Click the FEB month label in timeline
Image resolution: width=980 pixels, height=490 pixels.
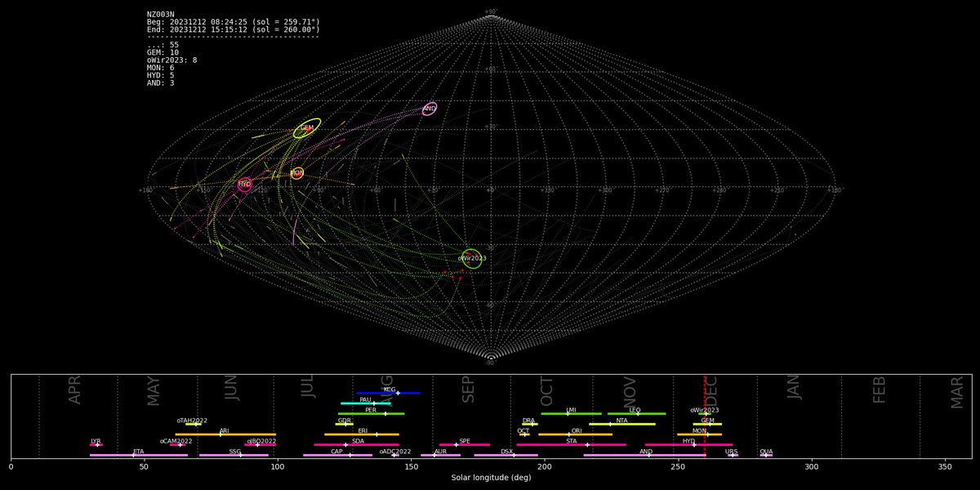880,390
